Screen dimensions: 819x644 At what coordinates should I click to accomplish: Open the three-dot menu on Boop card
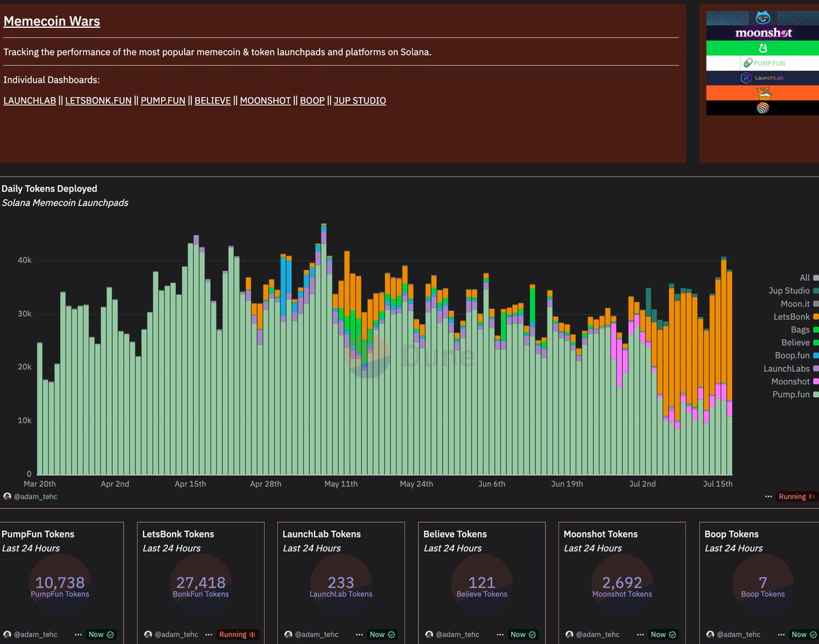(x=781, y=634)
